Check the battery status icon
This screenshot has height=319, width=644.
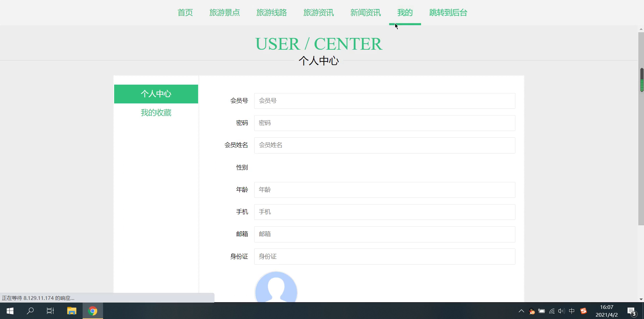click(542, 311)
